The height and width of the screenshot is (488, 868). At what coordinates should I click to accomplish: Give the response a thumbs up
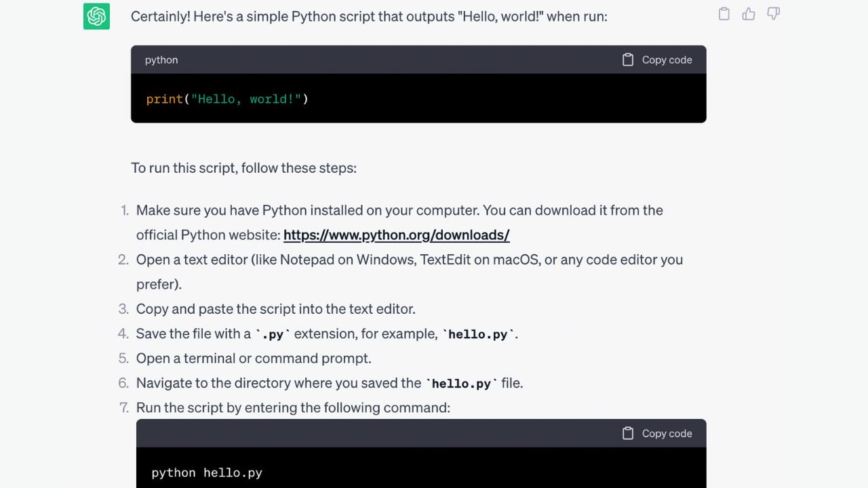749,14
